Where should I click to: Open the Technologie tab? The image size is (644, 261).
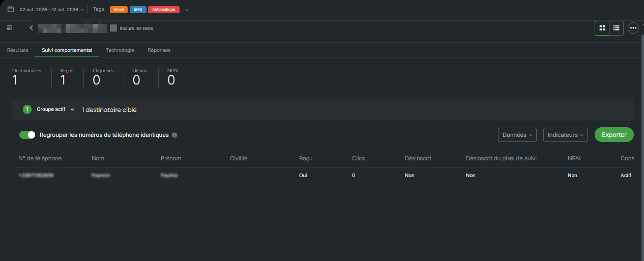tap(120, 50)
